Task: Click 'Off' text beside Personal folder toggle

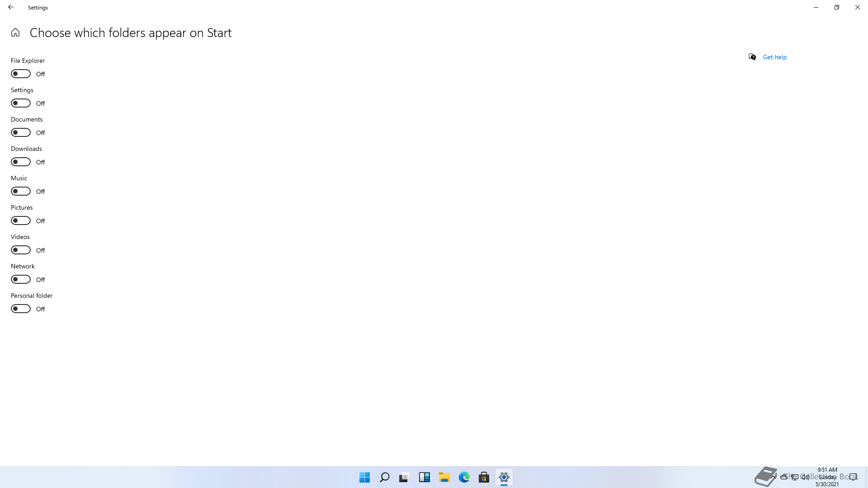Action: [x=41, y=309]
